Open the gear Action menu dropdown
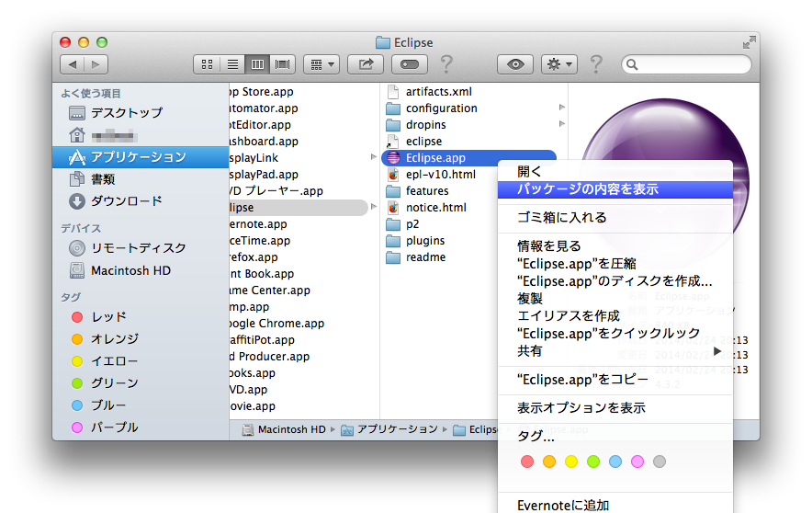Image resolution: width=812 pixels, height=513 pixels. tap(559, 64)
